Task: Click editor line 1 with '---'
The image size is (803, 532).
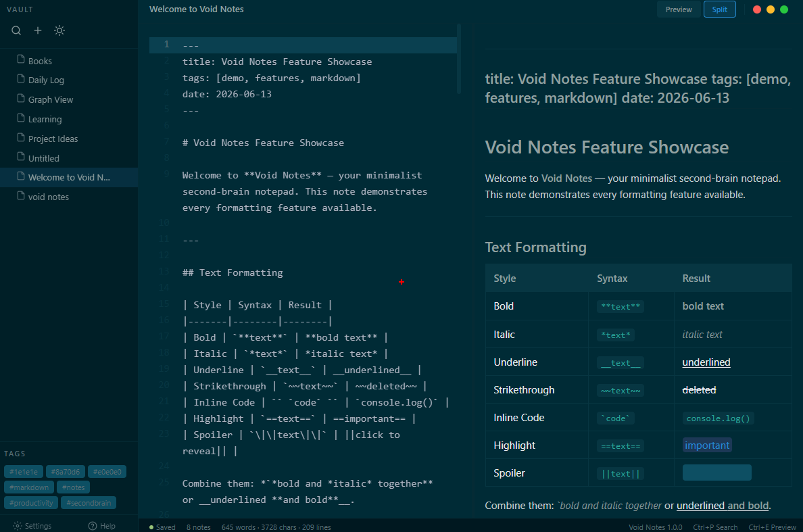Action: tap(303, 45)
